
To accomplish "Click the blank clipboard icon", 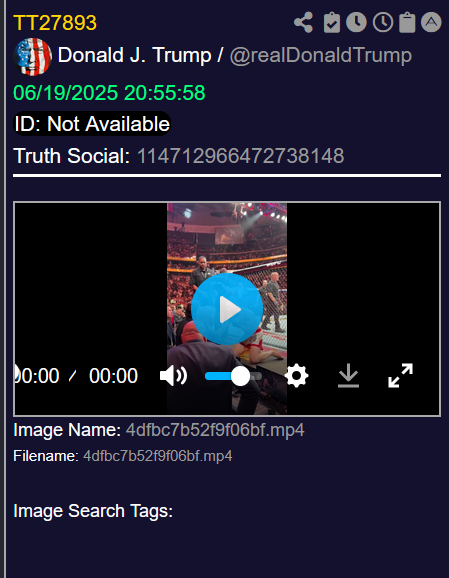I will (x=407, y=22).
